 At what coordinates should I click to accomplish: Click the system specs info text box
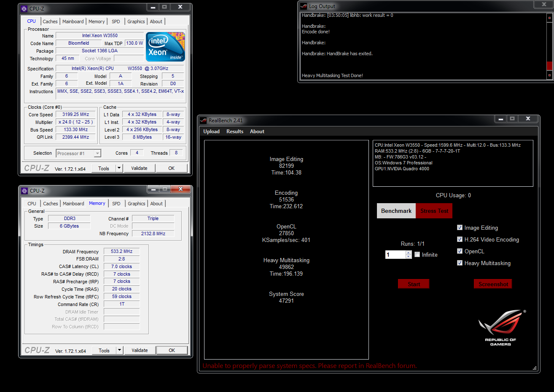tap(453, 163)
